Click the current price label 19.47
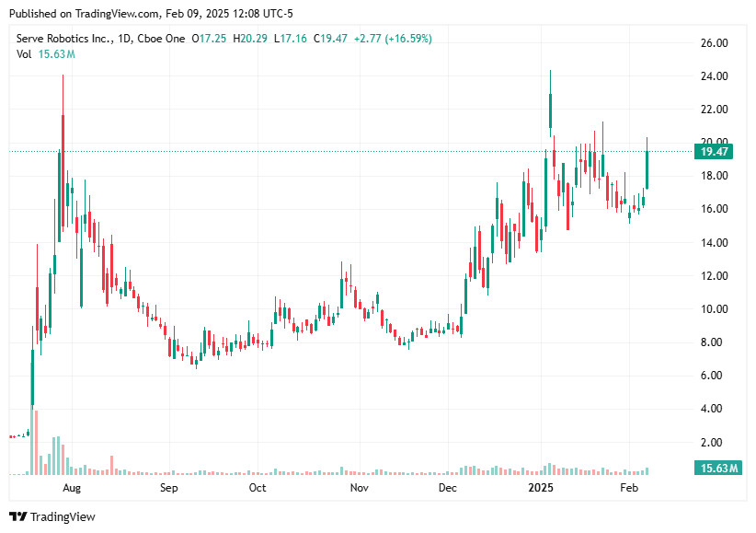Image resolution: width=756 pixels, height=533 pixels. (x=714, y=152)
